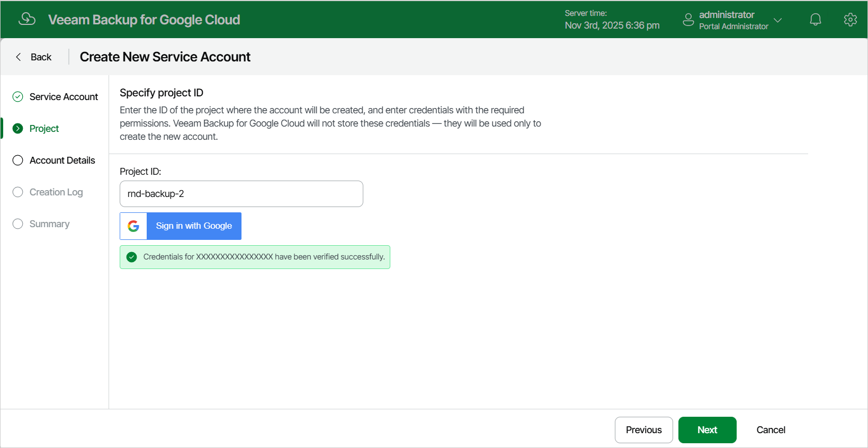Open the Creation Log wizard step
The image size is (868, 448).
(56, 192)
